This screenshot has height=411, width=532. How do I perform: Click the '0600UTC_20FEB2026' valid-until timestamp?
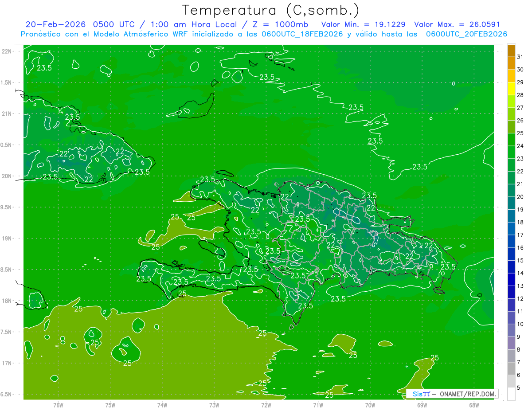[466, 34]
